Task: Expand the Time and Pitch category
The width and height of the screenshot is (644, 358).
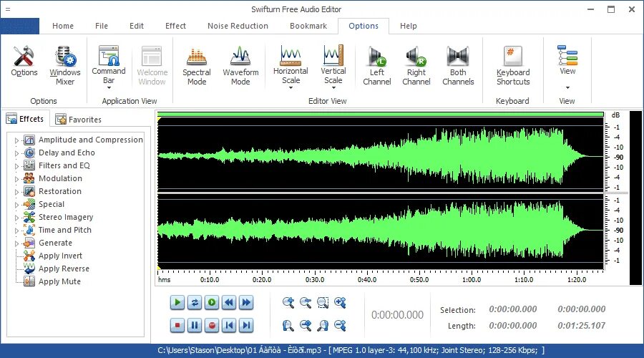Action: click(x=17, y=231)
